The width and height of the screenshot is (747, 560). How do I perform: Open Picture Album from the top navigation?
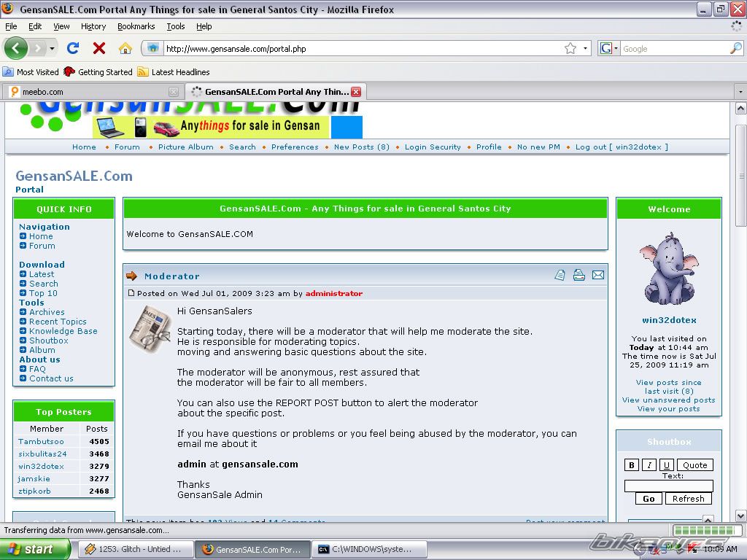click(186, 147)
